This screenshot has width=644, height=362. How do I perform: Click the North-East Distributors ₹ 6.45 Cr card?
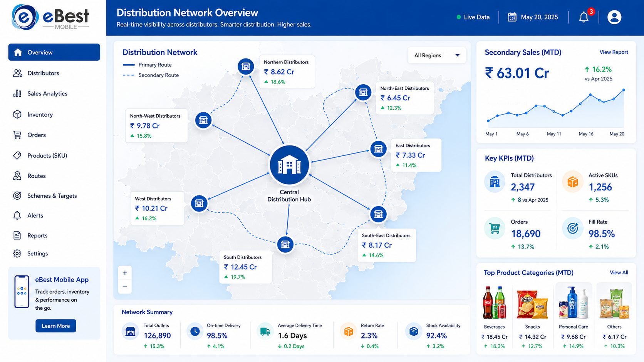(x=405, y=98)
